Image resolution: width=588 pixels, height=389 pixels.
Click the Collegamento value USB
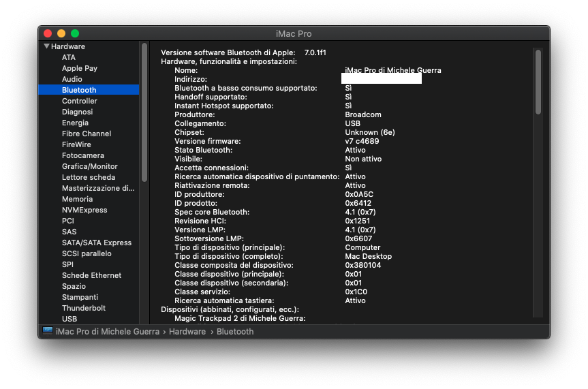pyautogui.click(x=352, y=123)
